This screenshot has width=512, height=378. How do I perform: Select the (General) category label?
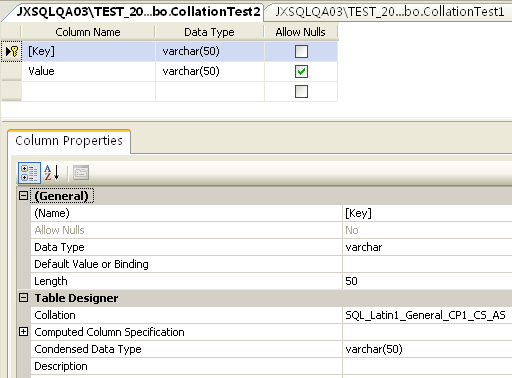62,196
